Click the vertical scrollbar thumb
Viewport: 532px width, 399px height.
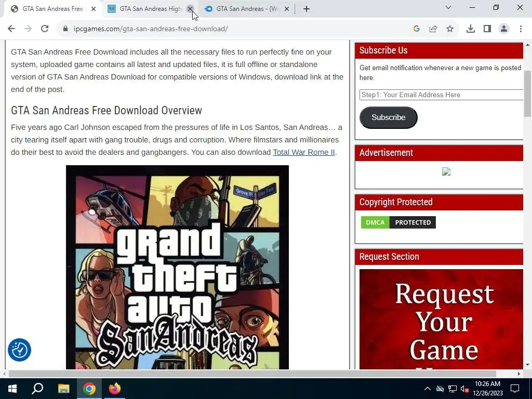coord(528,94)
